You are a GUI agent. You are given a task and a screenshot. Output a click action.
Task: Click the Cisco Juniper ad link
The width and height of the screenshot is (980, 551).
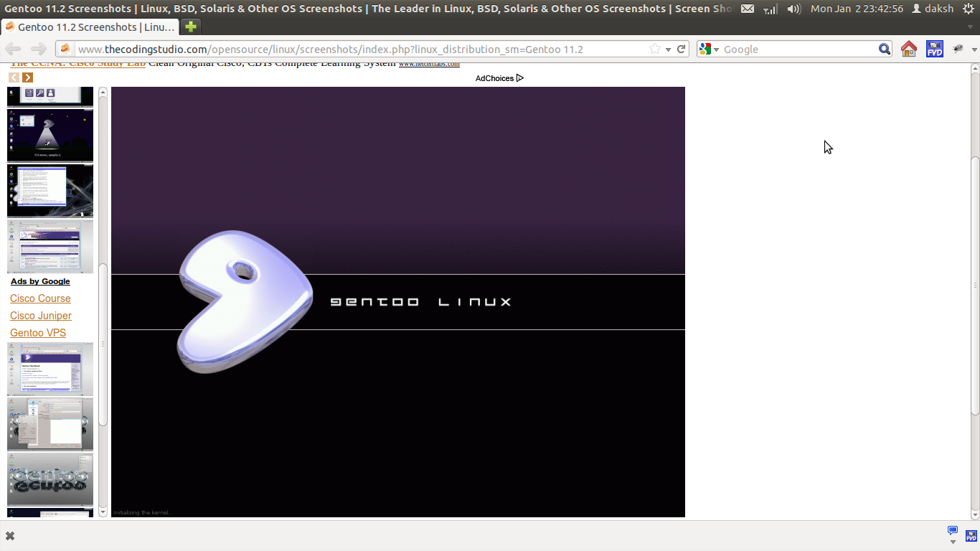coord(41,316)
